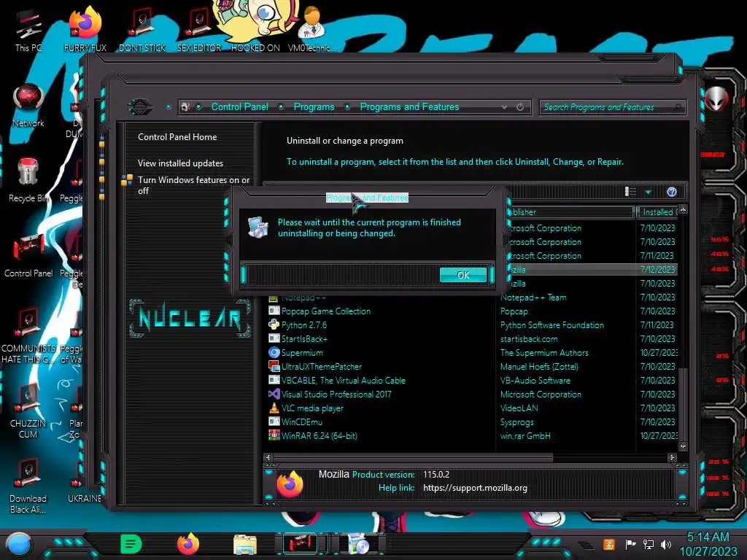Click the Supermium icon in program list
The height and width of the screenshot is (560, 747).
pyautogui.click(x=274, y=352)
